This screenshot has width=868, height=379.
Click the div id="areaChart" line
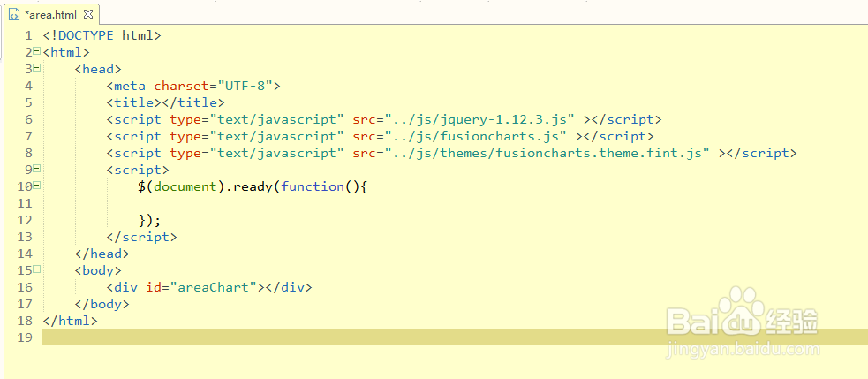209,288
